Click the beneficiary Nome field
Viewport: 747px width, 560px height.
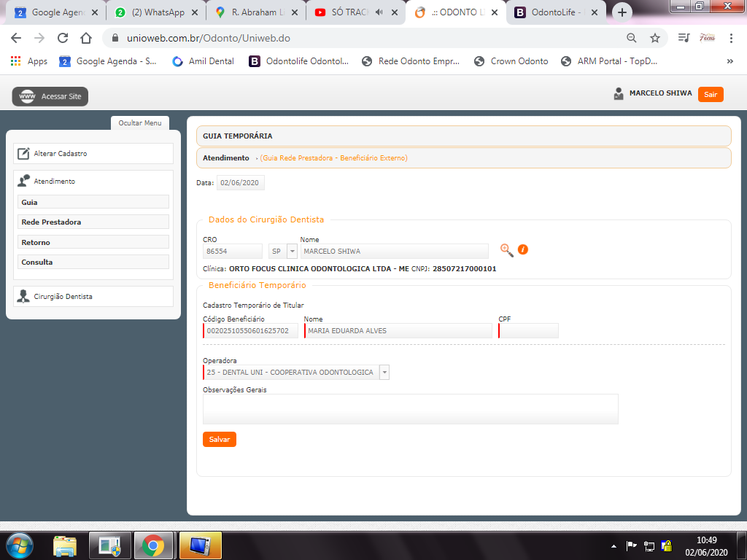point(398,330)
